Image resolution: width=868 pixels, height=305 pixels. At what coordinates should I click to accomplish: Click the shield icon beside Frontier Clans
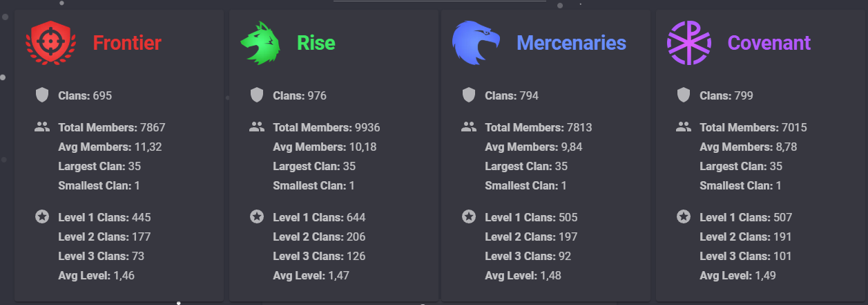42,95
